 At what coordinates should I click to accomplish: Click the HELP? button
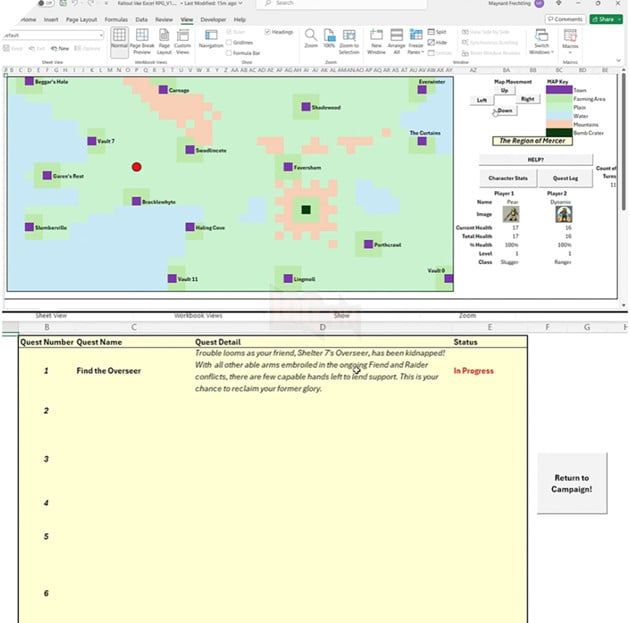point(536,159)
